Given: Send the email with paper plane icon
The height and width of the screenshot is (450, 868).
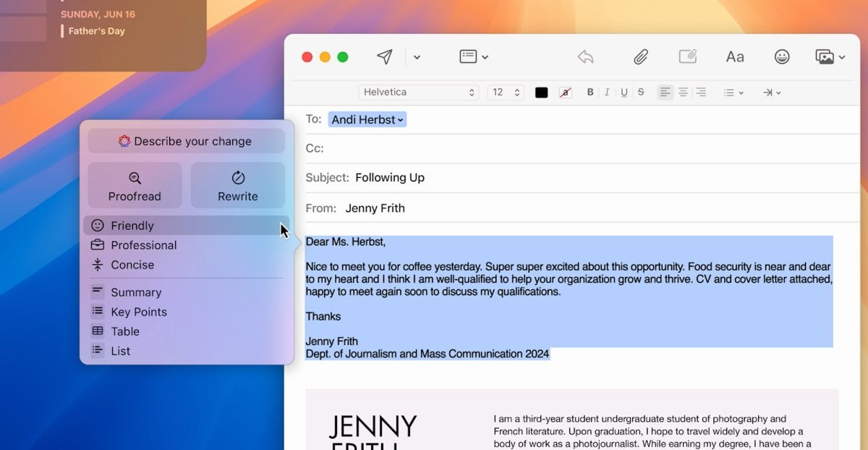Looking at the screenshot, I should [x=385, y=56].
